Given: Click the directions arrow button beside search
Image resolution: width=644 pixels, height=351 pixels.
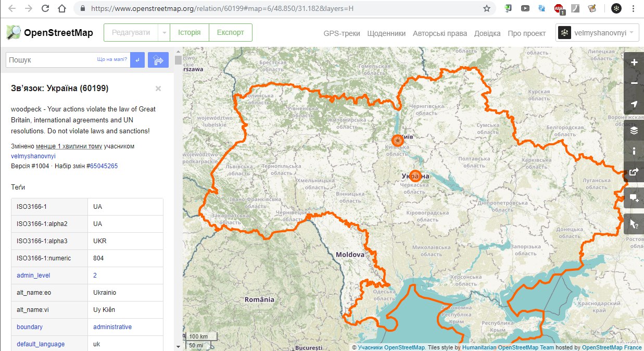Looking at the screenshot, I should (158, 60).
